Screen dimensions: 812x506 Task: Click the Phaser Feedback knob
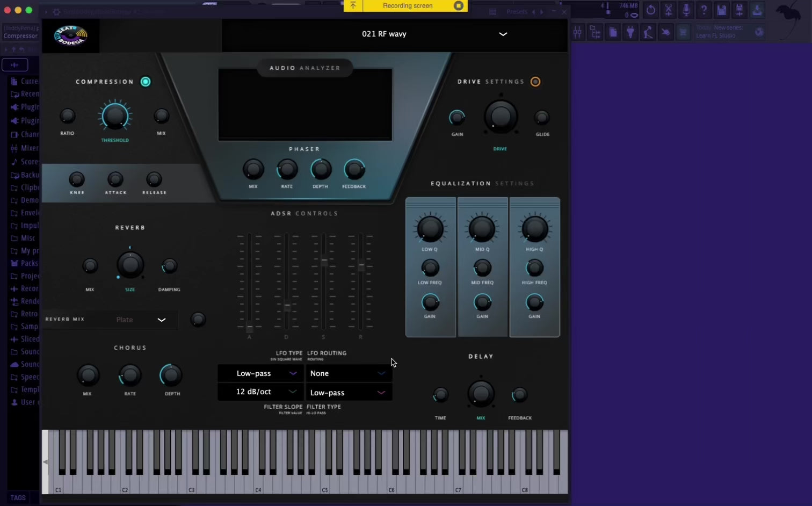[x=354, y=170]
